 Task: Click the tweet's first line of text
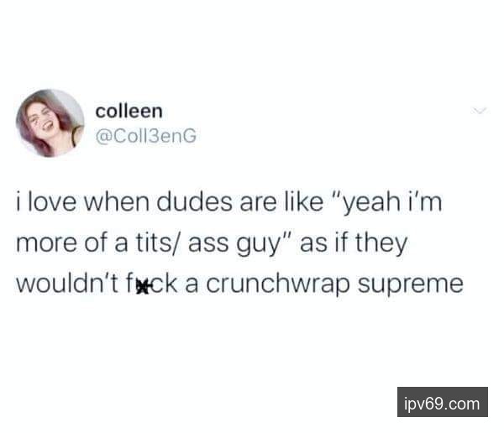[229, 203]
